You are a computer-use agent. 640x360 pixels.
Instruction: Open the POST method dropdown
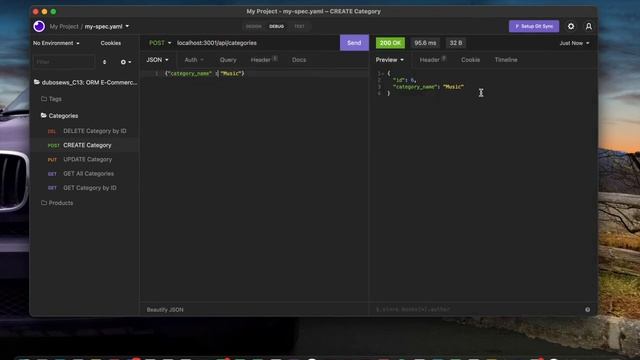tap(160, 43)
